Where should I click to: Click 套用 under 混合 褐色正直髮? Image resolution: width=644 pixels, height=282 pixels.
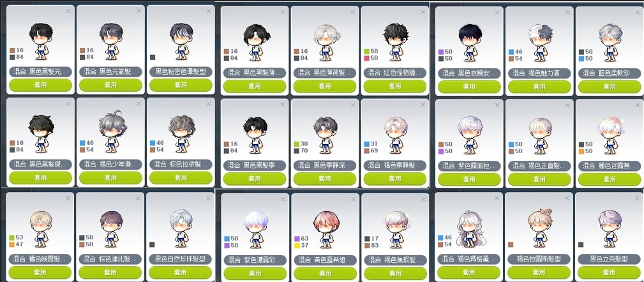pos(539,179)
